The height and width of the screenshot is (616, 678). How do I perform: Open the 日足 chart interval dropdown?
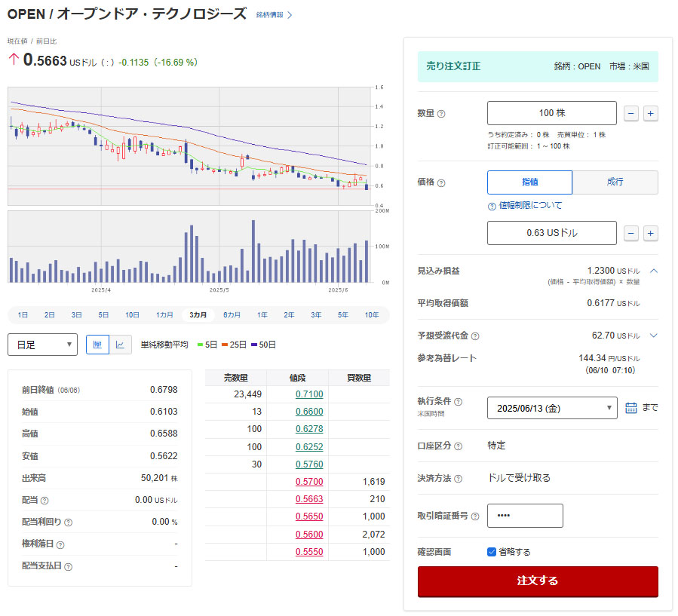[x=42, y=345]
